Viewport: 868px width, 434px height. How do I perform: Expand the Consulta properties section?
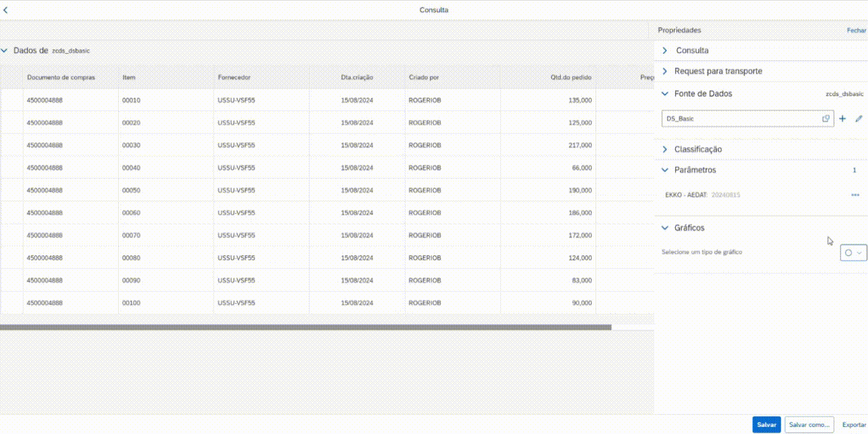[x=665, y=51]
